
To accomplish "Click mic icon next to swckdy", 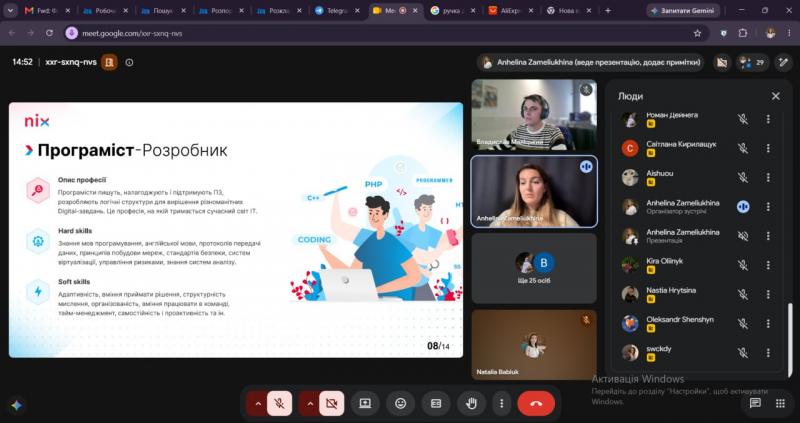I will pos(743,353).
